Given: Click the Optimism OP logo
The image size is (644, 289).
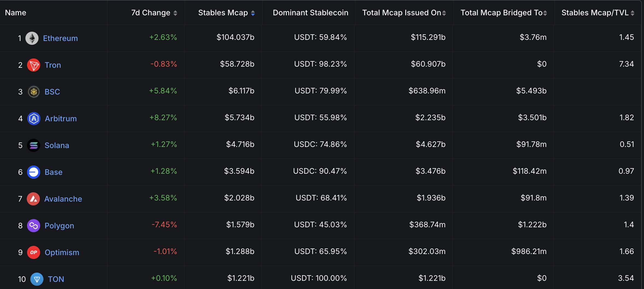Looking at the screenshot, I should click(33, 252).
